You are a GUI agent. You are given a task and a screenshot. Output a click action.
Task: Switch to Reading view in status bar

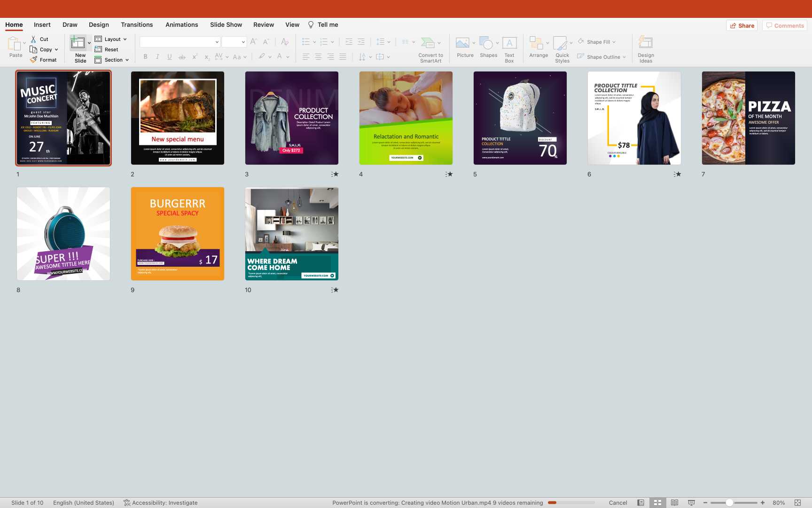[x=674, y=503]
